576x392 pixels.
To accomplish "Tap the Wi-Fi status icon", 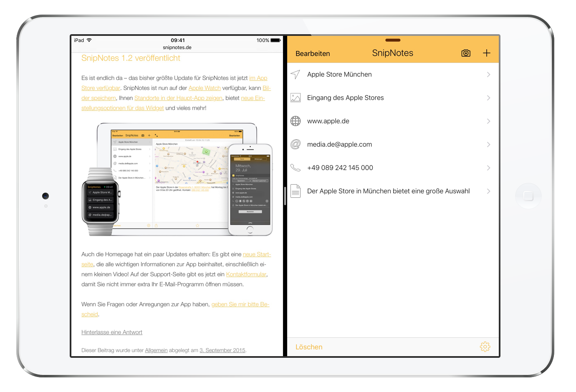I will (x=89, y=40).
